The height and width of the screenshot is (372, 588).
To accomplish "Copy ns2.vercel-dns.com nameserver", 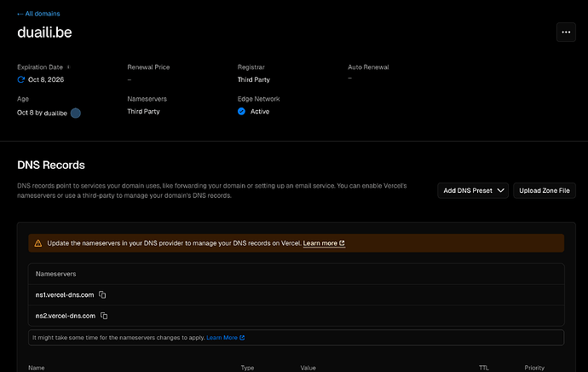I will 104,316.
